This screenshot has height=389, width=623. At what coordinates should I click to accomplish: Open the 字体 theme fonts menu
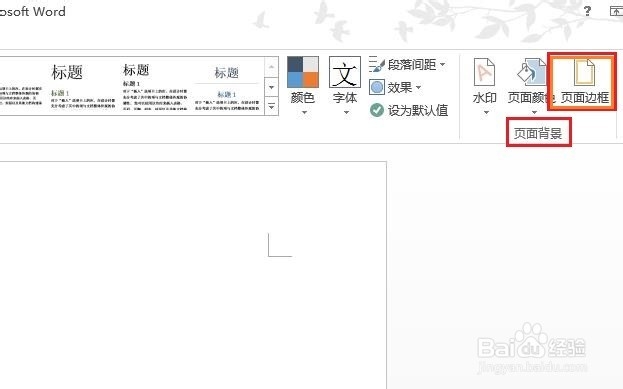(x=345, y=85)
